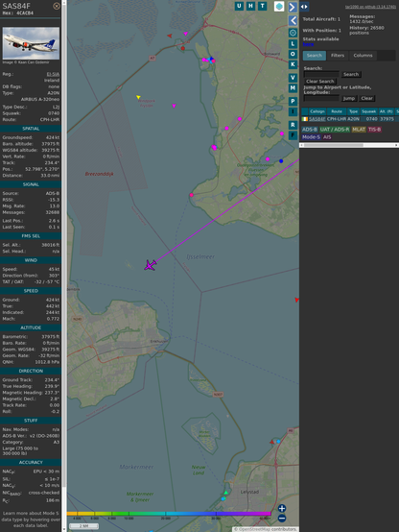The width and height of the screenshot is (399, 532).
Task: Click the 2 NM map scale indicator
Action: [x=83, y=526]
